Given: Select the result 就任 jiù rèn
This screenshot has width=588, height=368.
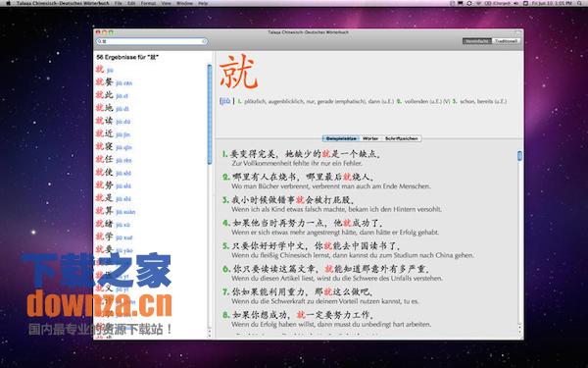Looking at the screenshot, I should 114,159.
